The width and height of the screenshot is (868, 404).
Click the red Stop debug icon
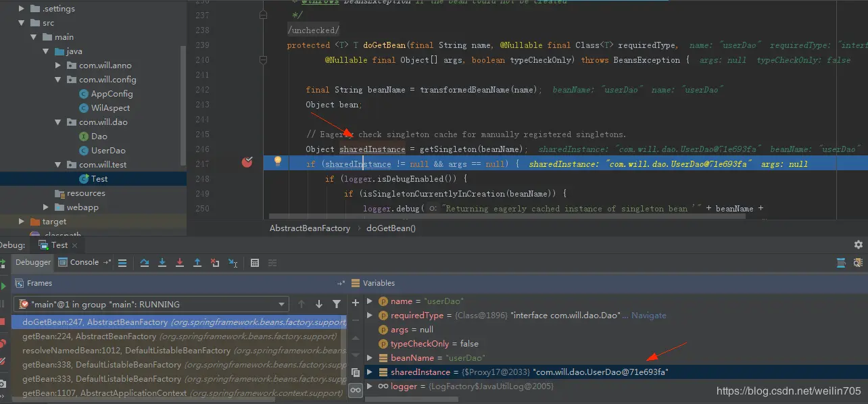click(x=3, y=322)
